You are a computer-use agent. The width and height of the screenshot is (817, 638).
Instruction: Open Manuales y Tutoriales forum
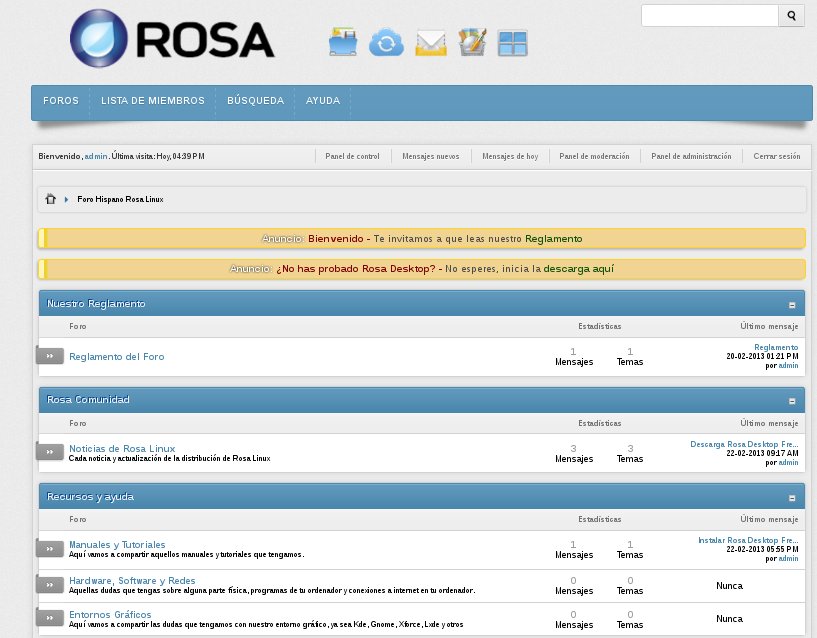(x=117, y=545)
